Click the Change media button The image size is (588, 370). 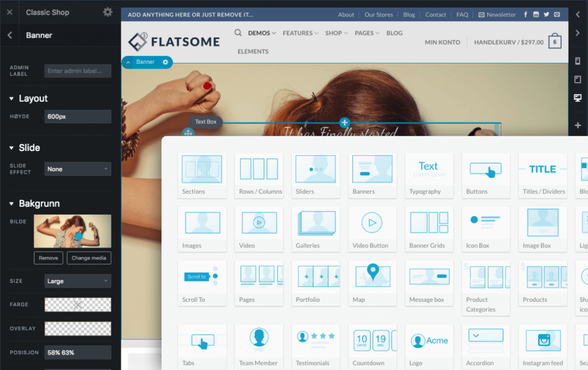[x=89, y=258]
